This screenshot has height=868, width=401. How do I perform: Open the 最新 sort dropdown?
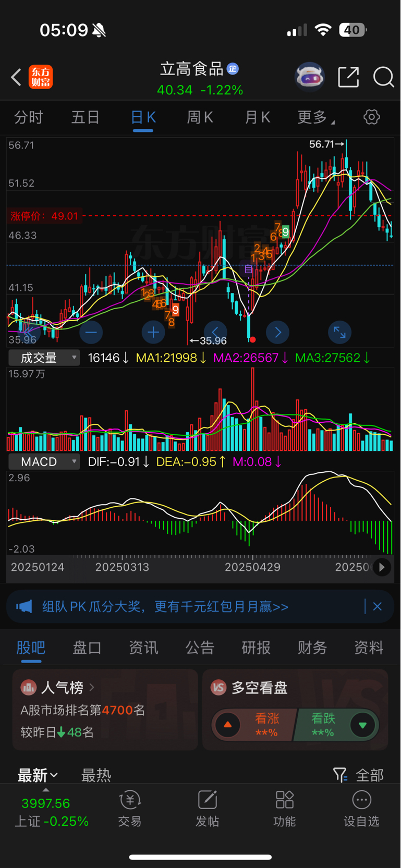click(x=38, y=775)
